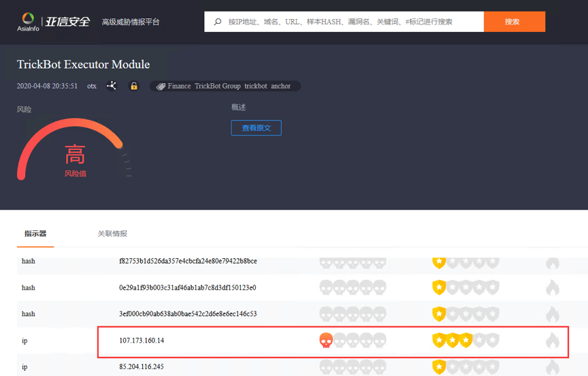Click skull rating in f82753b1d5 row
The image size is (588, 376).
tap(353, 263)
